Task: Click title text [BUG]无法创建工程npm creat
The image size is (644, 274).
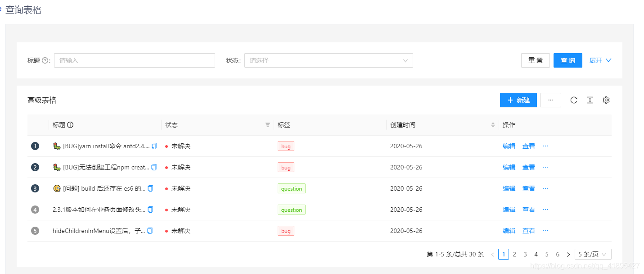Action: coord(106,167)
